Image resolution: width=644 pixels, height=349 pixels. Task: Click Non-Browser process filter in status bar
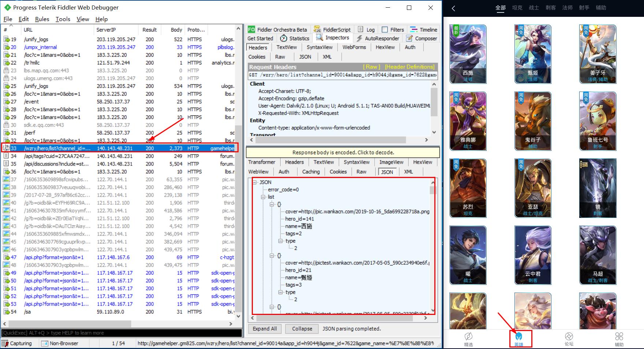[x=60, y=344]
